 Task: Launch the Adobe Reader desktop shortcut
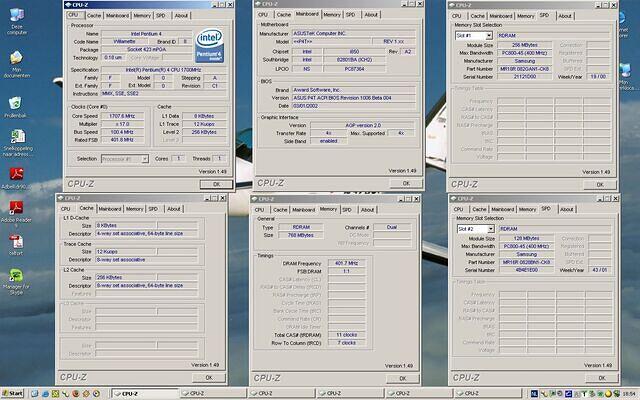point(16,206)
